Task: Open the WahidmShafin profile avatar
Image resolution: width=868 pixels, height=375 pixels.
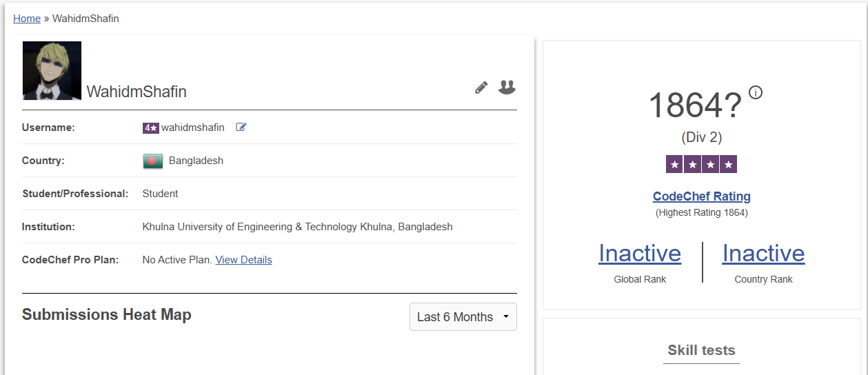Action: point(52,70)
